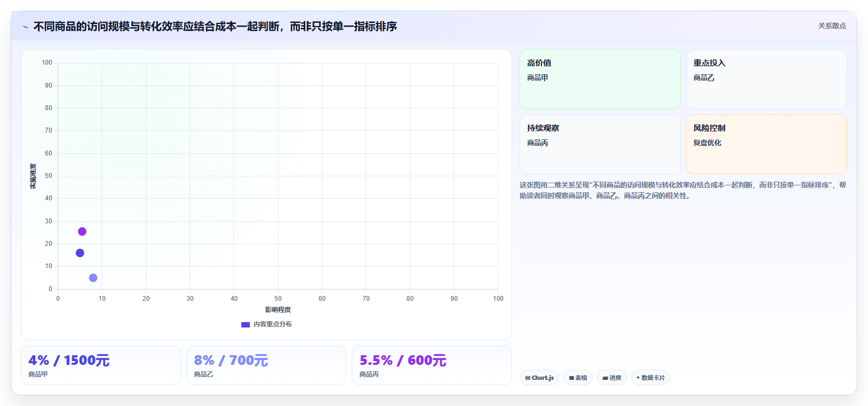Click the 表格 tag
The image size is (868, 406).
click(578, 378)
